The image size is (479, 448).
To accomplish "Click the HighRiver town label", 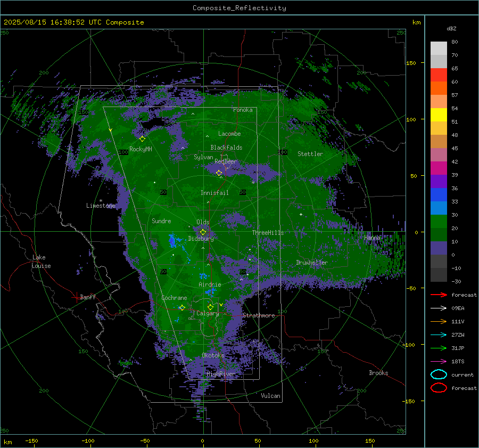I will pyautogui.click(x=221, y=374).
